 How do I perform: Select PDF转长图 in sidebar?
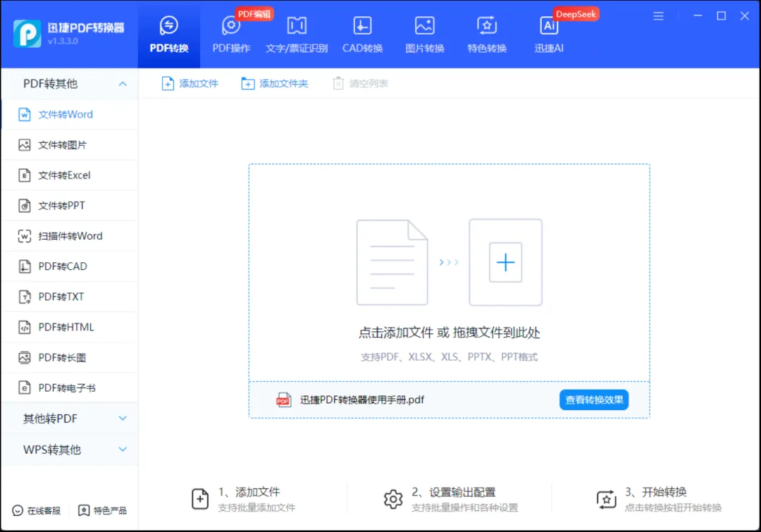70,358
